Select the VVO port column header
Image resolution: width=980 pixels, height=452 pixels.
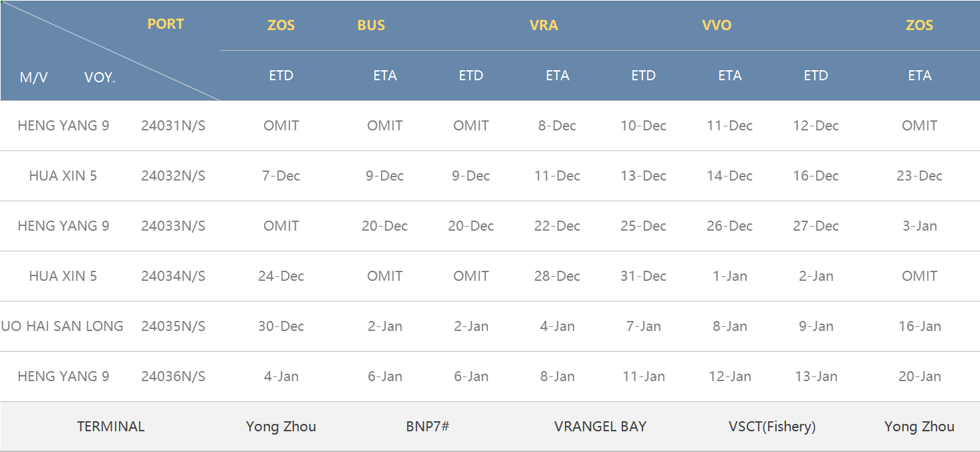pos(717,25)
